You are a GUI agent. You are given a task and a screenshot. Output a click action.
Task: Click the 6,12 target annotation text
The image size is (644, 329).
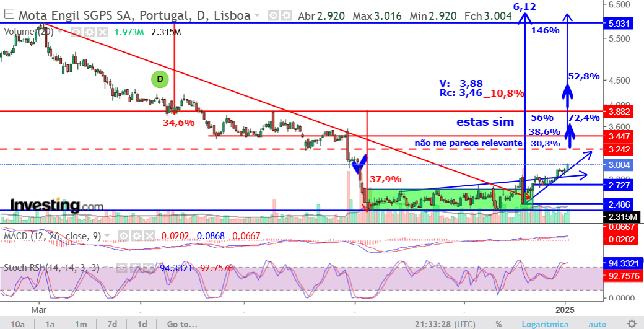(524, 6)
